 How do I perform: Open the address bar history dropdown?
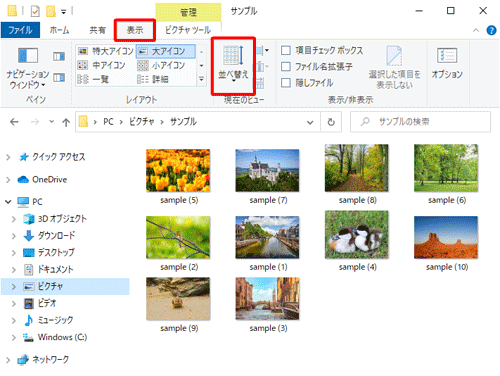pos(310,122)
